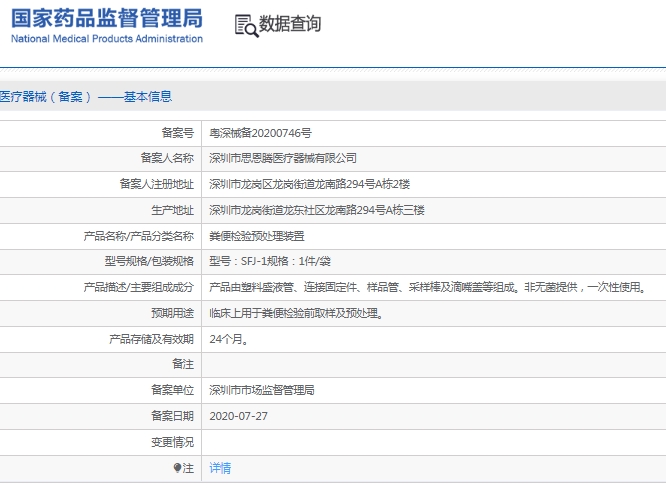This screenshot has height=492, width=666.
Task: Click the 数据查询 heading text
Action: tap(290, 24)
